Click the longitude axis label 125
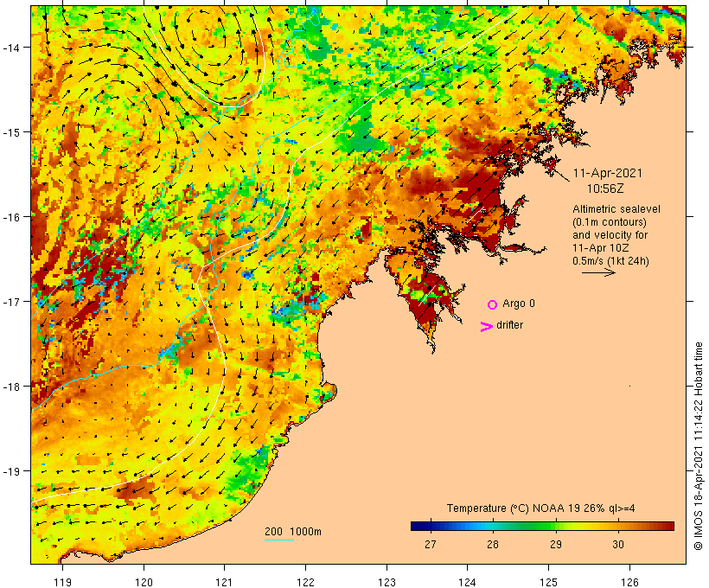The width and height of the screenshot is (709, 588). click(x=548, y=582)
